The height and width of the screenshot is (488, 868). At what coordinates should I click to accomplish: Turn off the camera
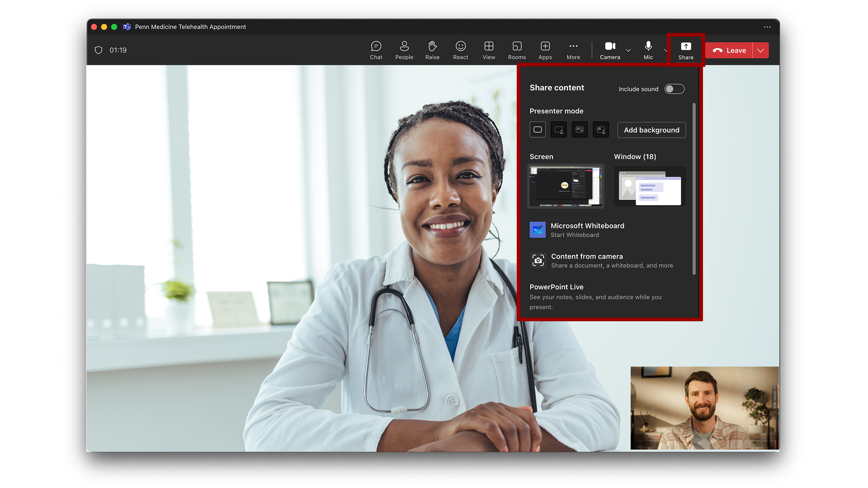coord(609,50)
